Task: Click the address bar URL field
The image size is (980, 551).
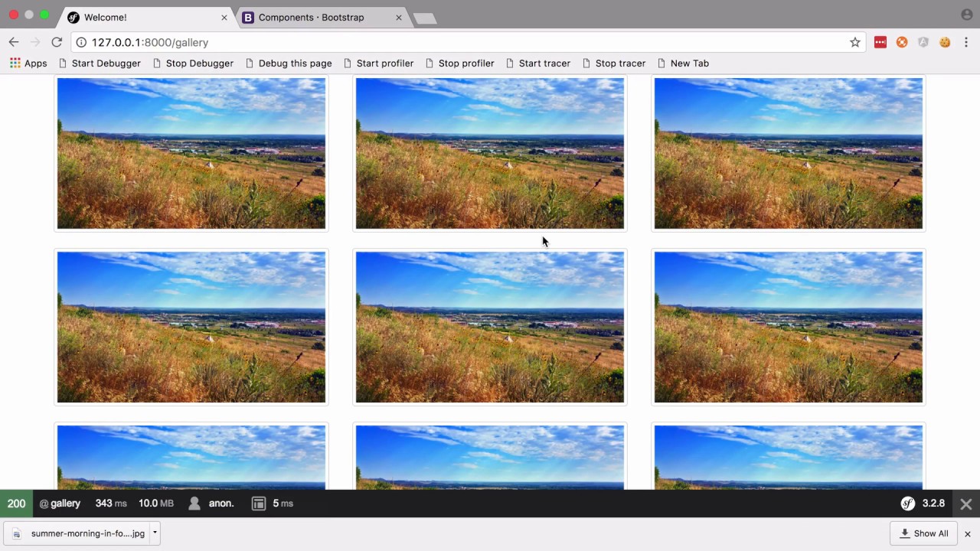Action: tap(467, 42)
